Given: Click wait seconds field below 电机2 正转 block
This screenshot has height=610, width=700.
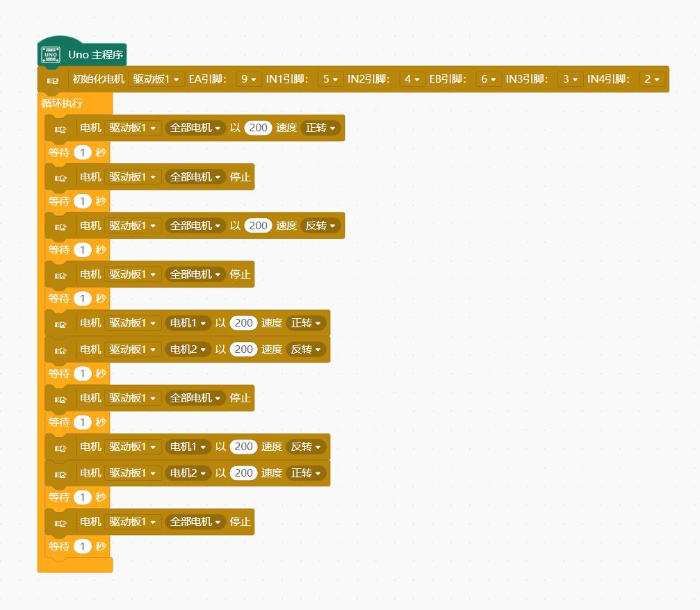Looking at the screenshot, I should pyautogui.click(x=82, y=497).
